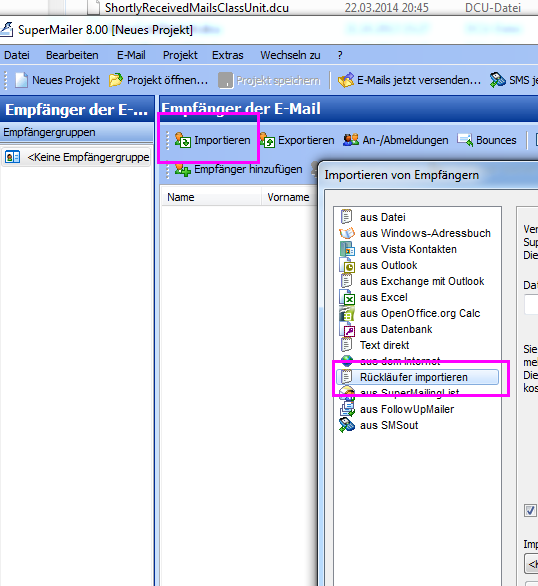Click the Bounces icon
538x586 pixels.
pyautogui.click(x=465, y=140)
